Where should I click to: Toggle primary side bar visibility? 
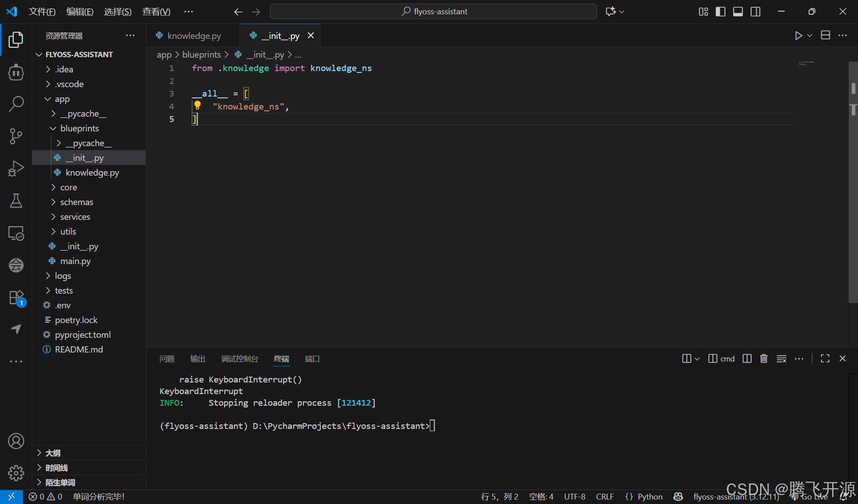(x=720, y=12)
